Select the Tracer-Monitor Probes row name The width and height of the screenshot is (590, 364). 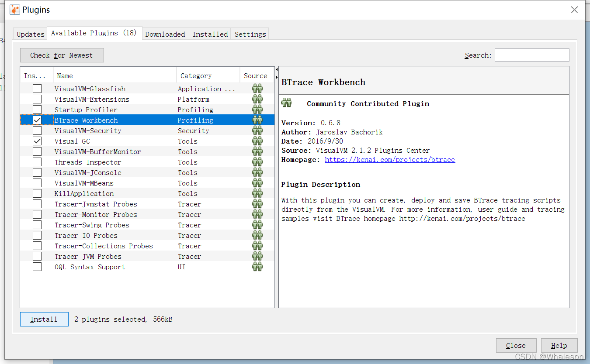[x=96, y=214]
